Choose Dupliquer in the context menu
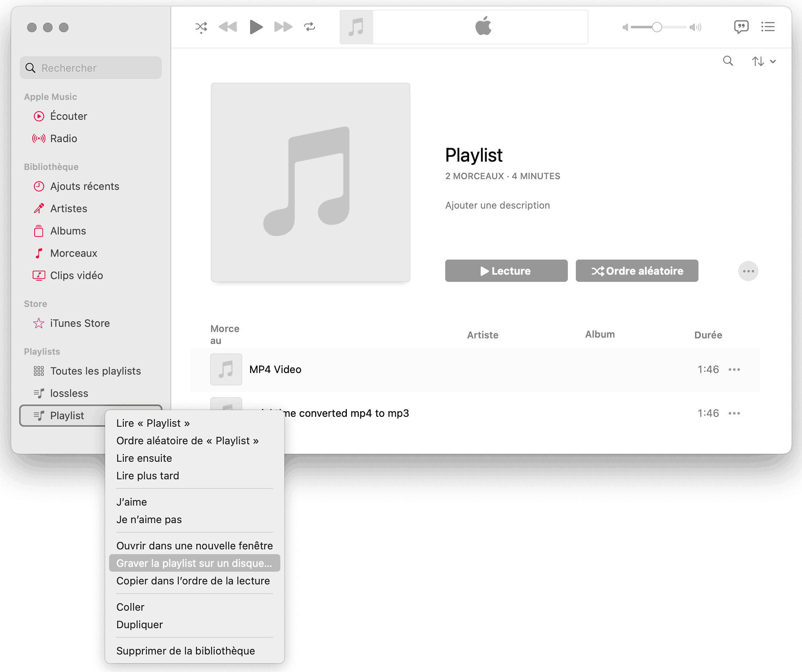This screenshot has width=802, height=672. (x=194, y=625)
